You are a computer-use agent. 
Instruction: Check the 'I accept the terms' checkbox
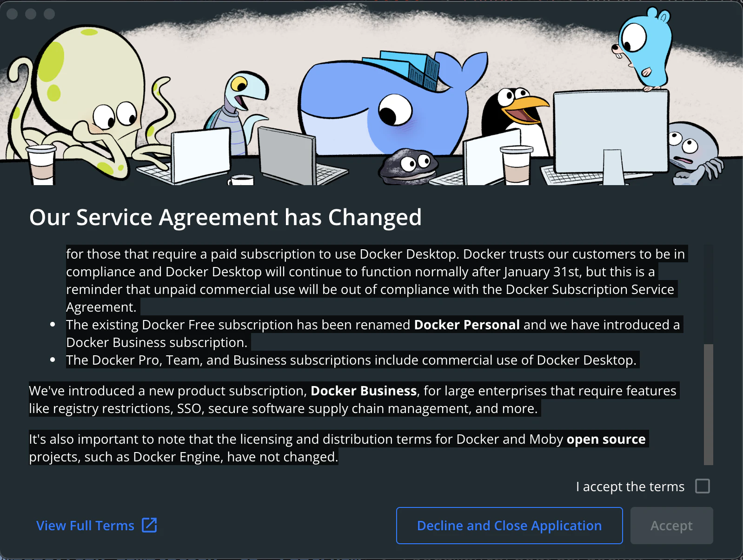[702, 486]
